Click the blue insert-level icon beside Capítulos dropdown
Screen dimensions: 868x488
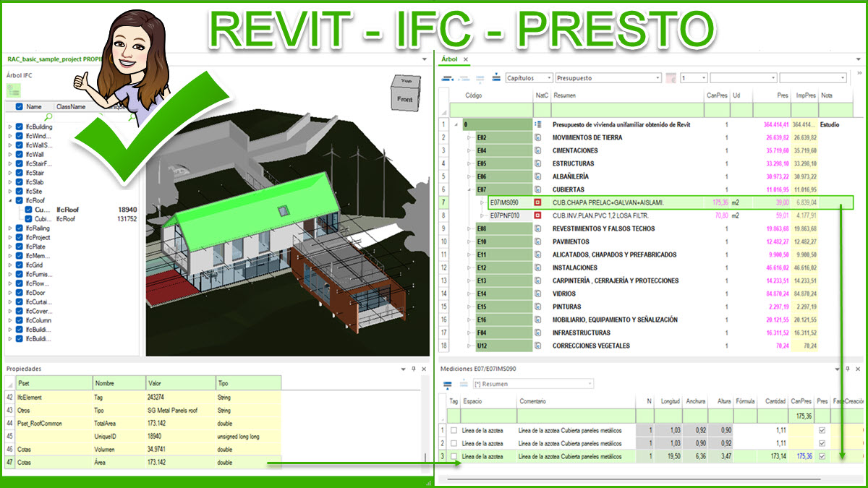click(x=496, y=77)
